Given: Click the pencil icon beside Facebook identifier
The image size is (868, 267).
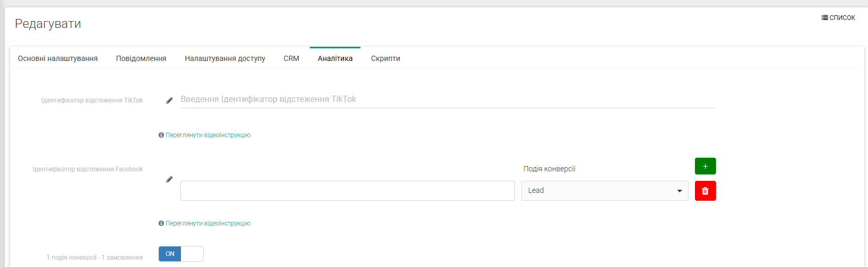Looking at the screenshot, I should (x=169, y=179).
